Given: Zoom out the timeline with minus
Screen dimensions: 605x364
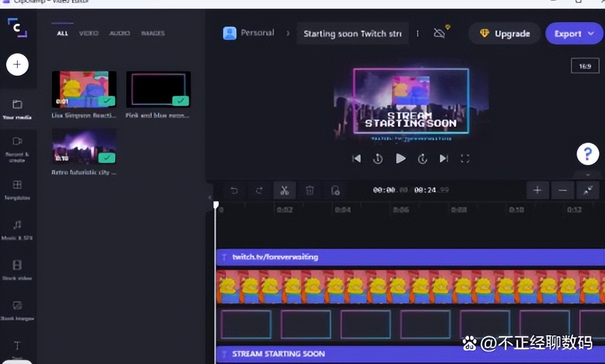Looking at the screenshot, I should click(563, 190).
